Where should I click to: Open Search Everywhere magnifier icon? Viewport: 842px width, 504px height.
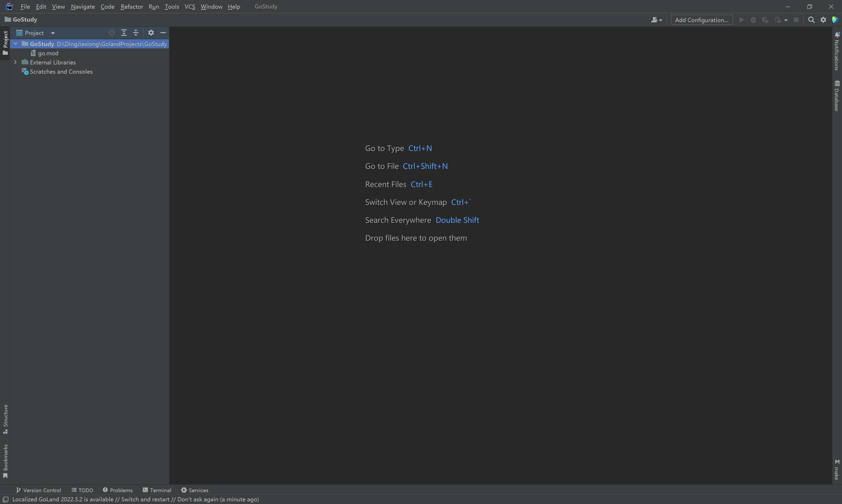(x=811, y=20)
